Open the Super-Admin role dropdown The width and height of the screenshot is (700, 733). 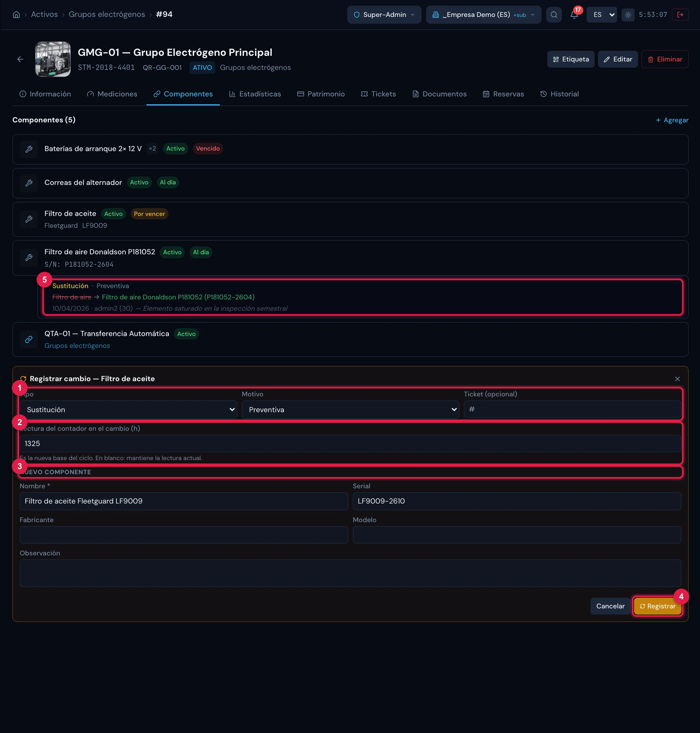click(384, 15)
